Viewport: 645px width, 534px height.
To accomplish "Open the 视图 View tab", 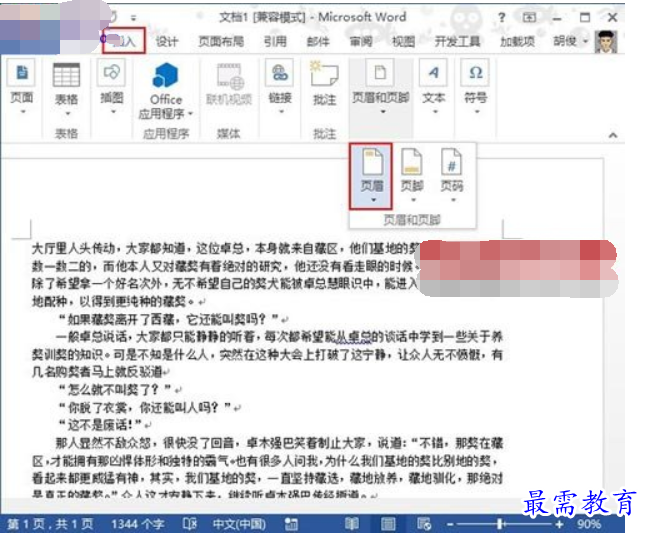I will [x=403, y=42].
